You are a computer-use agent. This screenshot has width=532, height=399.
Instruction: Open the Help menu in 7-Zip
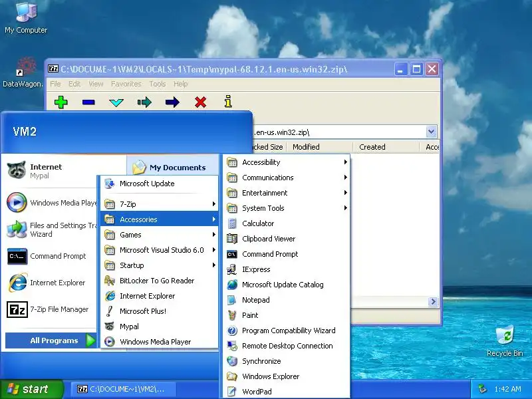pos(180,84)
